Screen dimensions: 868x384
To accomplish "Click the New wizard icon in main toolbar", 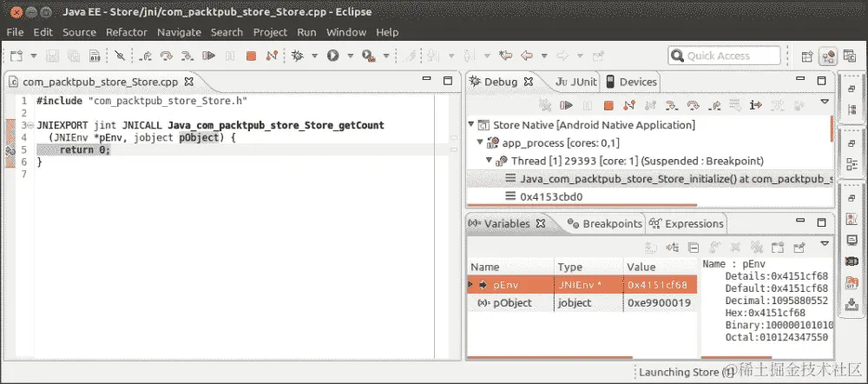I will click(17, 56).
